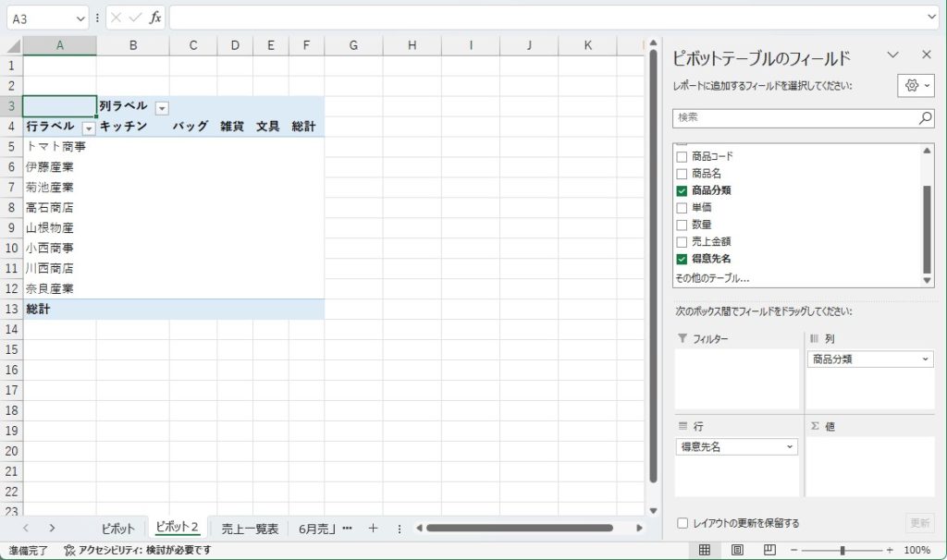Enable レイアウトの更新を保留する checkbox
The image size is (947, 560).
(x=683, y=523)
